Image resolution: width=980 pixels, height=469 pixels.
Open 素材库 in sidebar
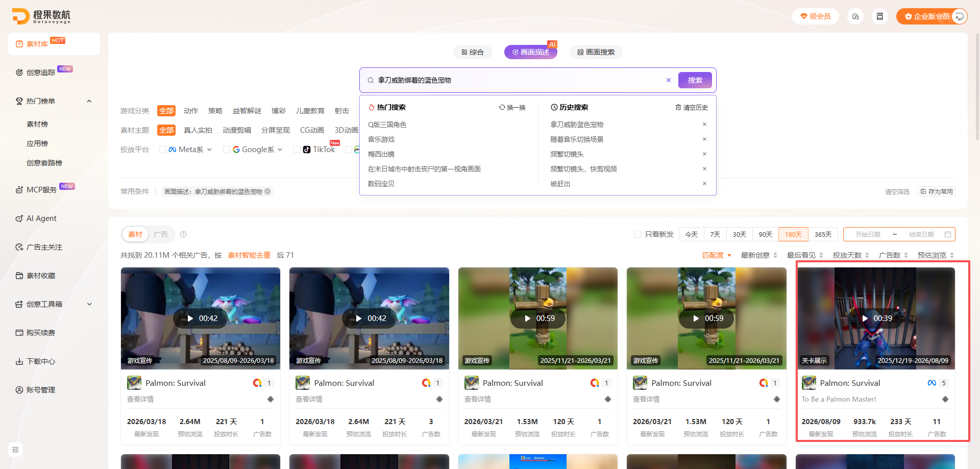pos(54,44)
